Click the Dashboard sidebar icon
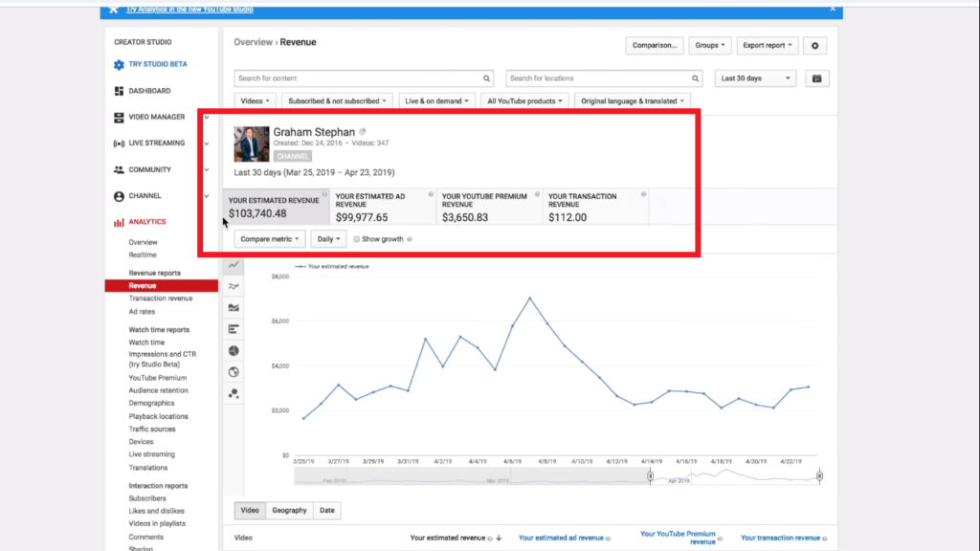Viewport: 980px width, 551px height. tap(119, 91)
